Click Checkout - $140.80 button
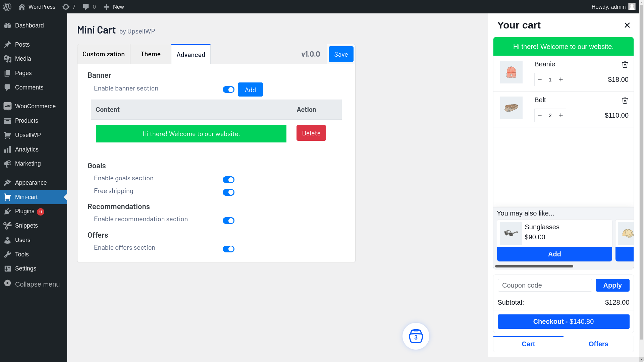Viewport: 644px width, 362px height. pyautogui.click(x=563, y=321)
